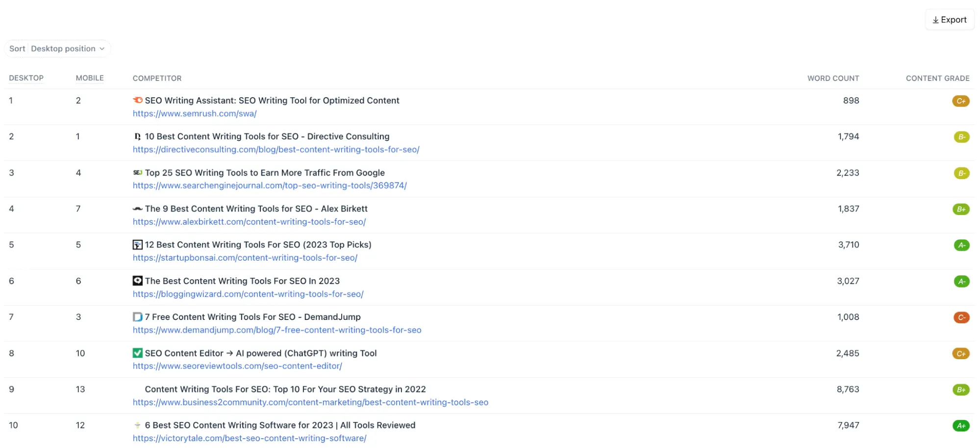Click the B- grade badge for Directive Consulting

click(x=961, y=137)
